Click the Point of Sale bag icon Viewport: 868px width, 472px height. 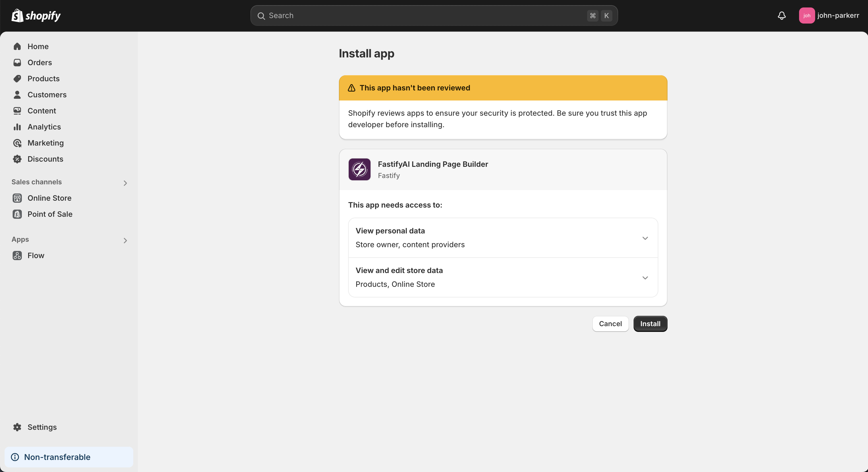17,214
